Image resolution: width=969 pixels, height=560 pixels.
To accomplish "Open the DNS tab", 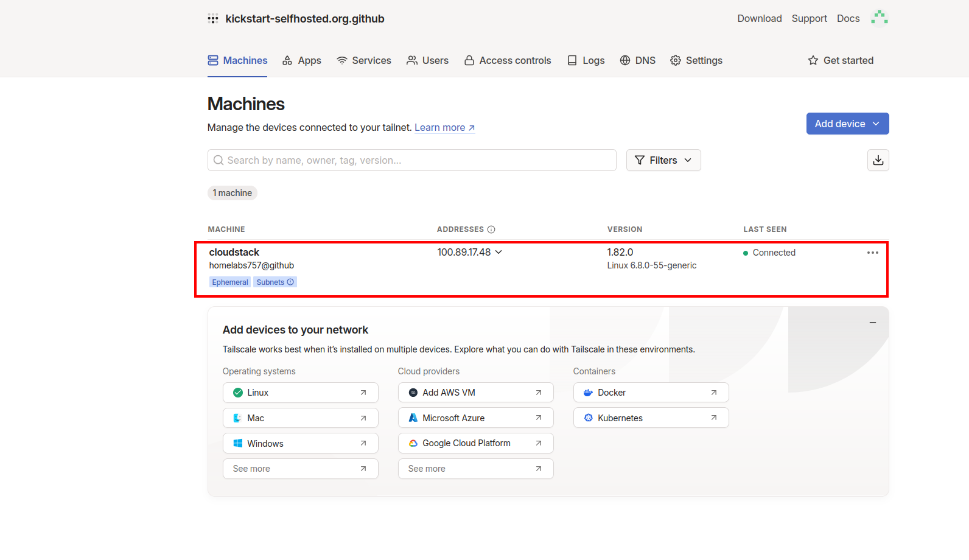I will pos(638,60).
